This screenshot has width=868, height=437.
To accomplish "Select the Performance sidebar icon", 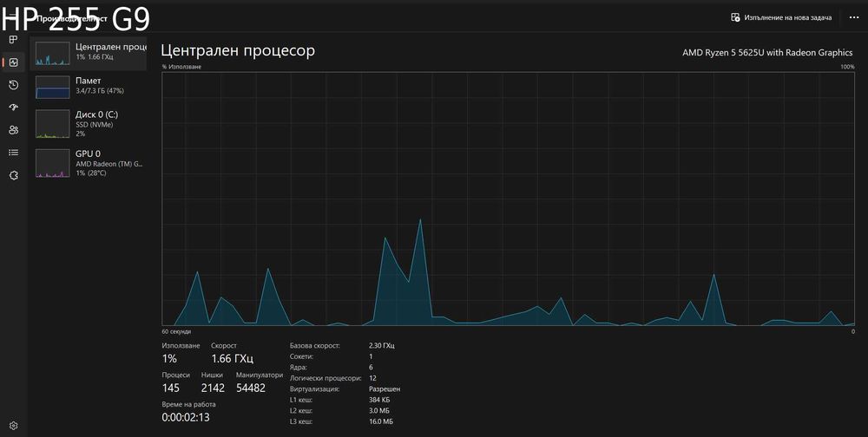I will pos(13,62).
